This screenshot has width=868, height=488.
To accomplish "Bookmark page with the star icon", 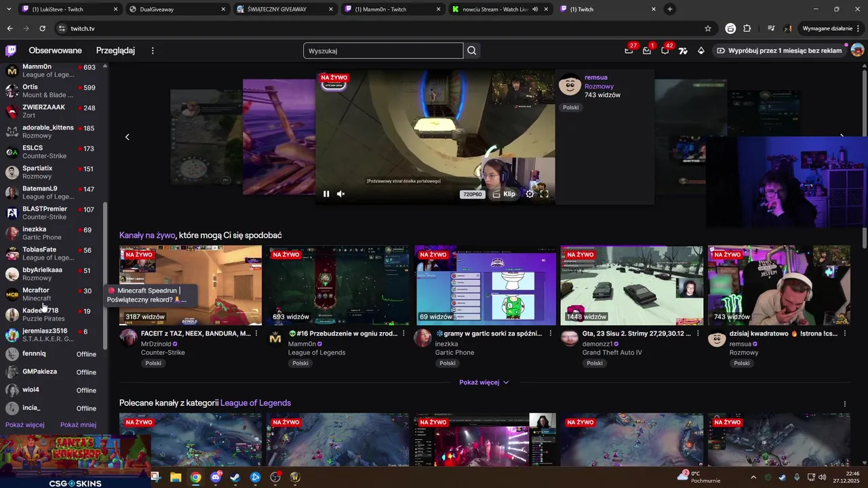I will (x=708, y=28).
